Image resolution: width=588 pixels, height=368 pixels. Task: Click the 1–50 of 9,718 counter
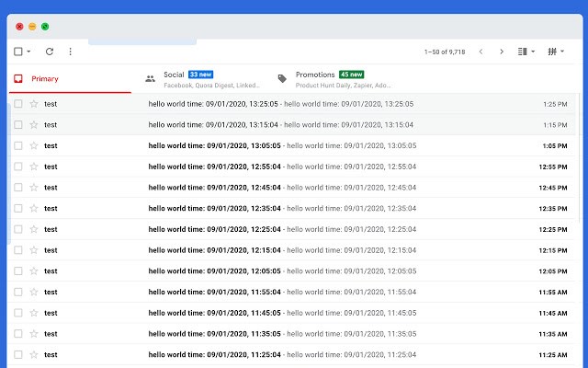[445, 52]
